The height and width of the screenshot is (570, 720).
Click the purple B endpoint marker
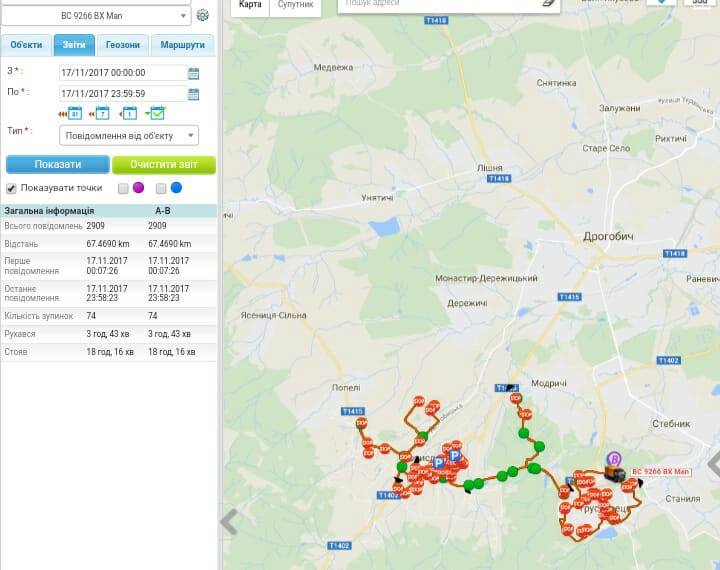614,458
